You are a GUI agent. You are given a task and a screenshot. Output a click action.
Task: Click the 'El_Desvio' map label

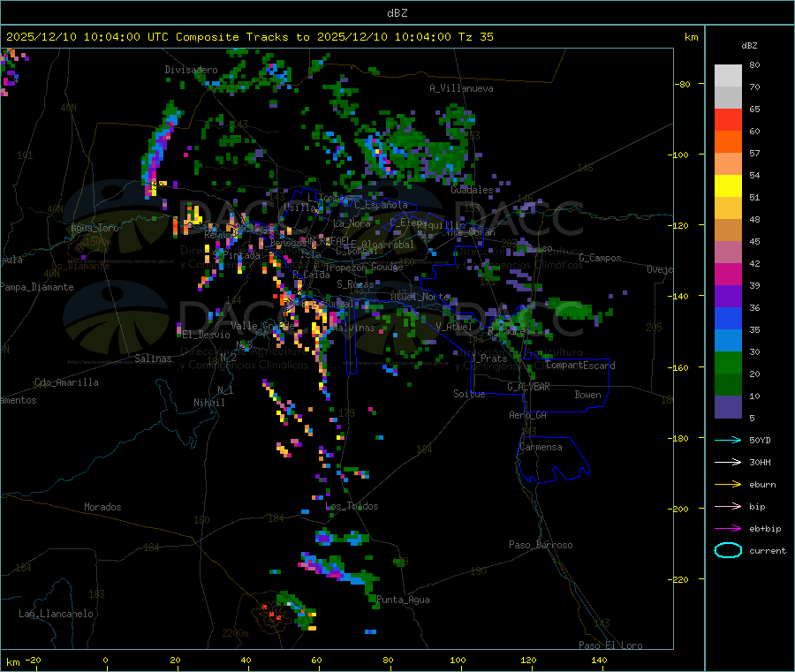click(206, 335)
